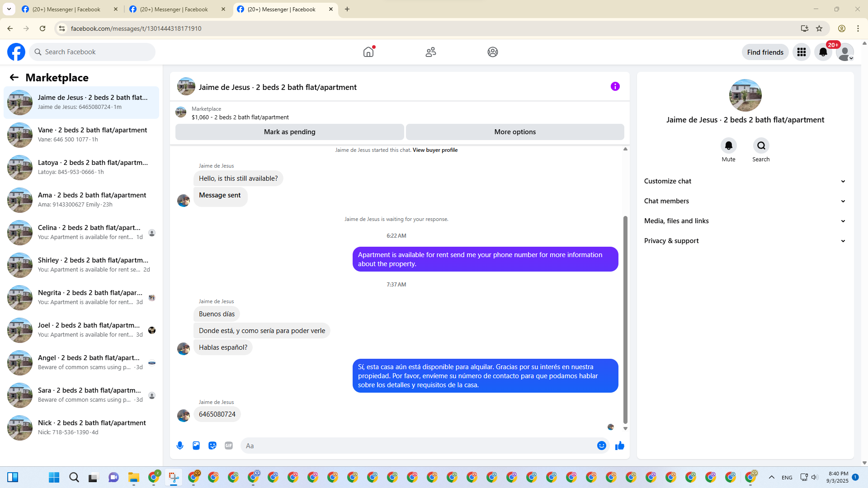The image size is (868, 488).
Task: Open the Joel conversation
Action: pyautogui.click(x=81, y=330)
